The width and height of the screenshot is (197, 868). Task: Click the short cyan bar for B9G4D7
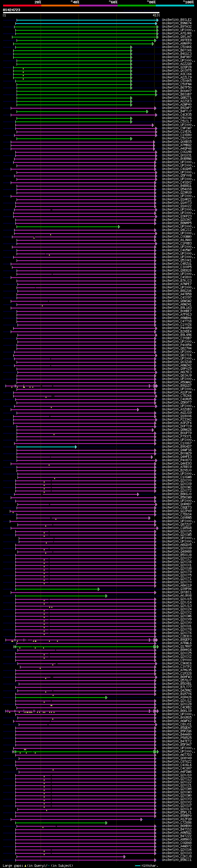coord(46,447)
